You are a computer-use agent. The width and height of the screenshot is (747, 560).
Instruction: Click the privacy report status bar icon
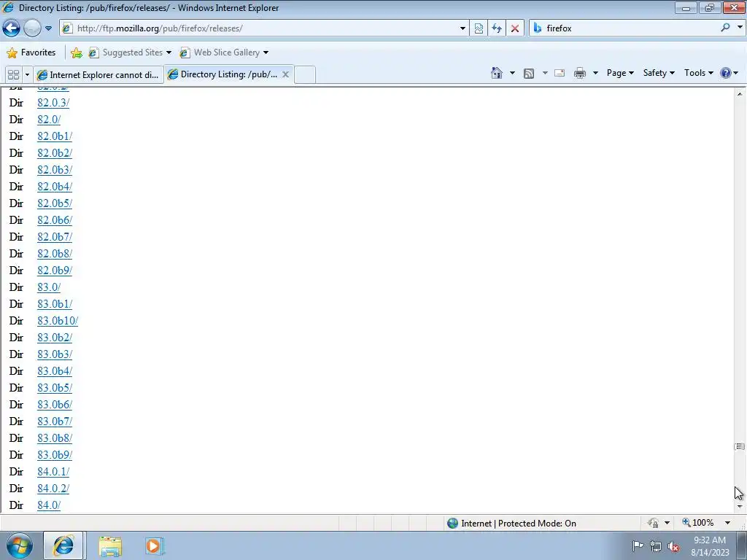point(653,523)
